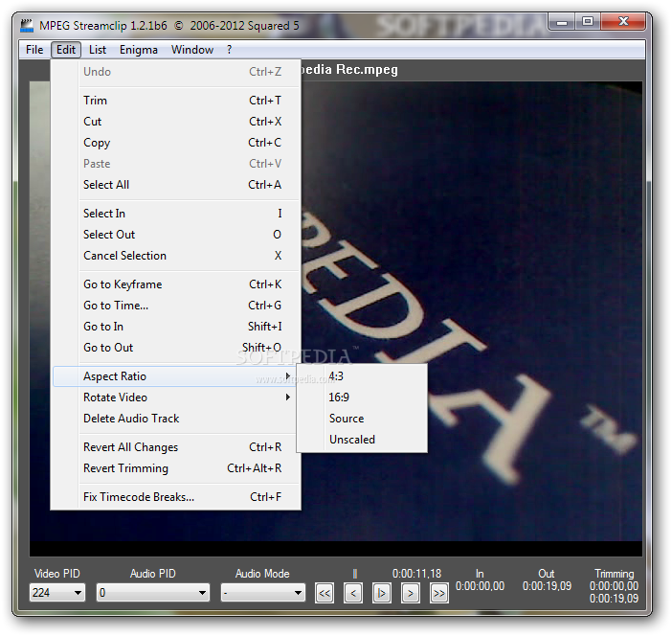
Task: Click the MPEG Streamclip clapperboard title icon
Action: pyautogui.click(x=27, y=25)
